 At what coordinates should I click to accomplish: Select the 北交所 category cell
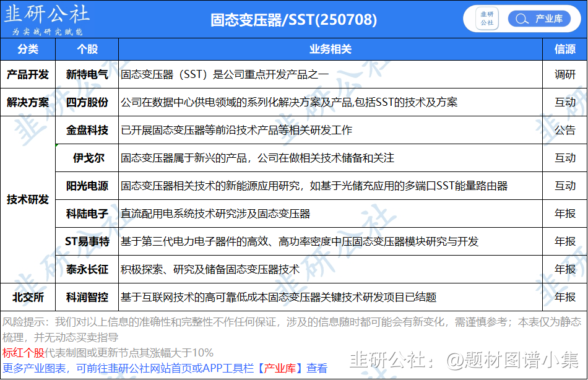28,297
